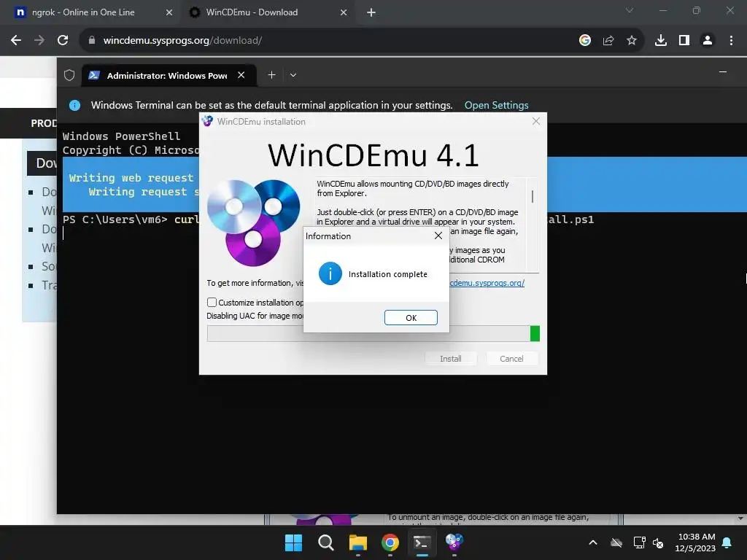Click the share page icon
The height and width of the screenshot is (560, 747).
pyautogui.click(x=608, y=41)
